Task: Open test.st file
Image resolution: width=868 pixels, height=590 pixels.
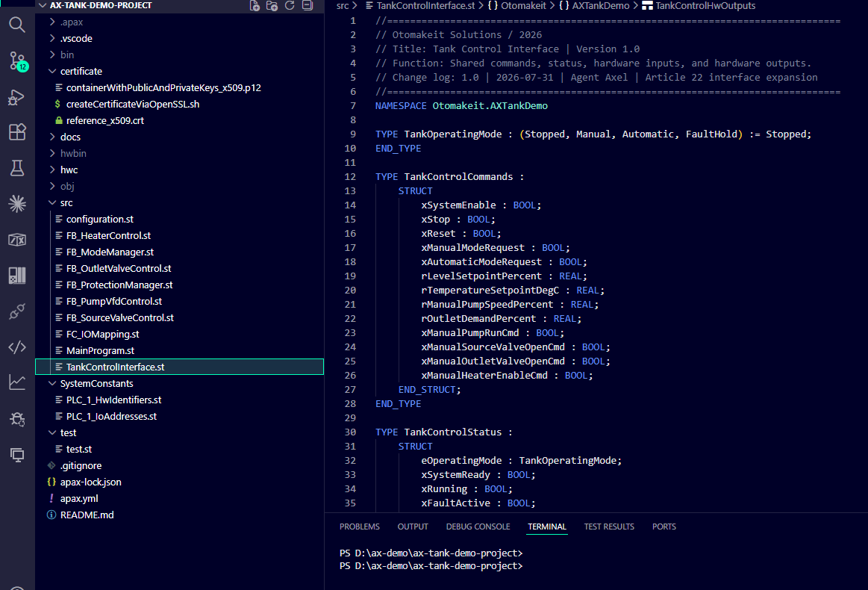Action: [179, 450]
